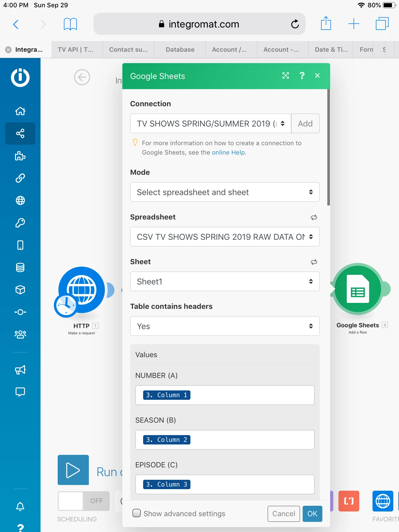Show all Safari tabs overview
The image size is (399, 532).
pyautogui.click(x=382, y=24)
